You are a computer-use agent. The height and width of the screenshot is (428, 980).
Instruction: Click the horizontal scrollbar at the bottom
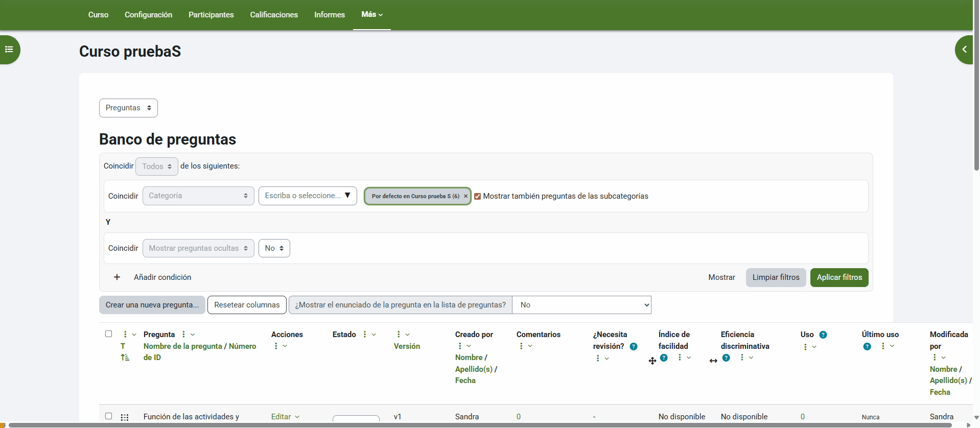480,425
